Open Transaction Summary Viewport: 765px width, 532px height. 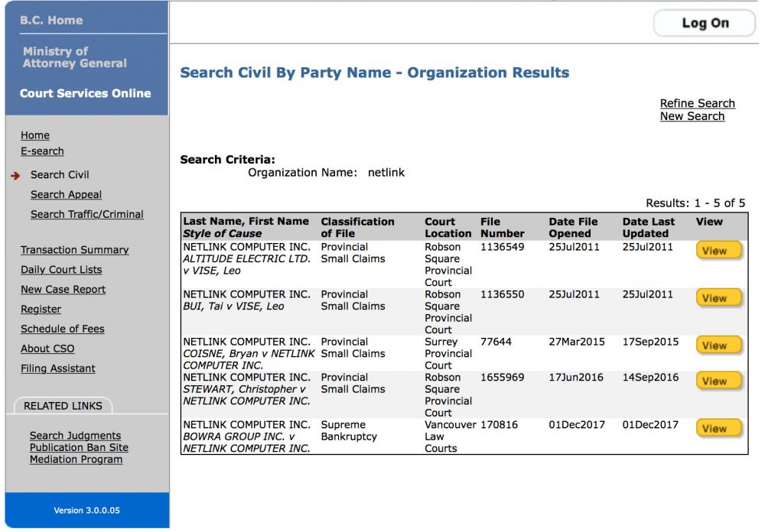75,250
